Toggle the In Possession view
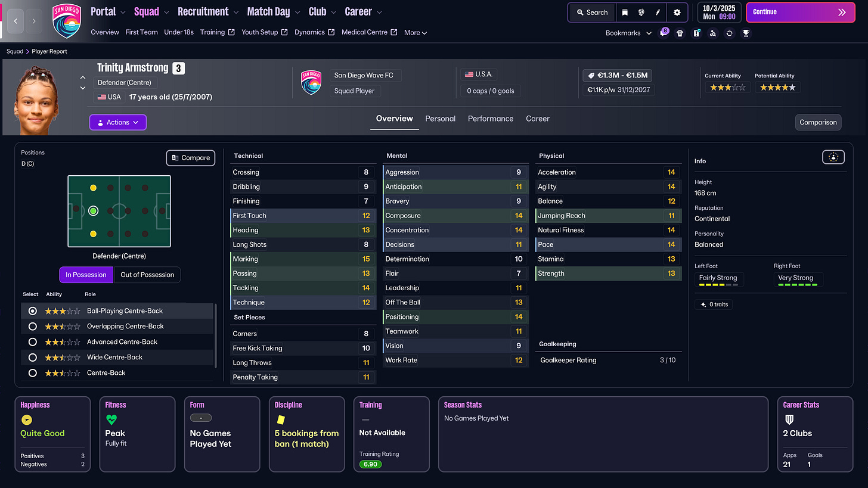This screenshot has width=868, height=488. pos(86,275)
